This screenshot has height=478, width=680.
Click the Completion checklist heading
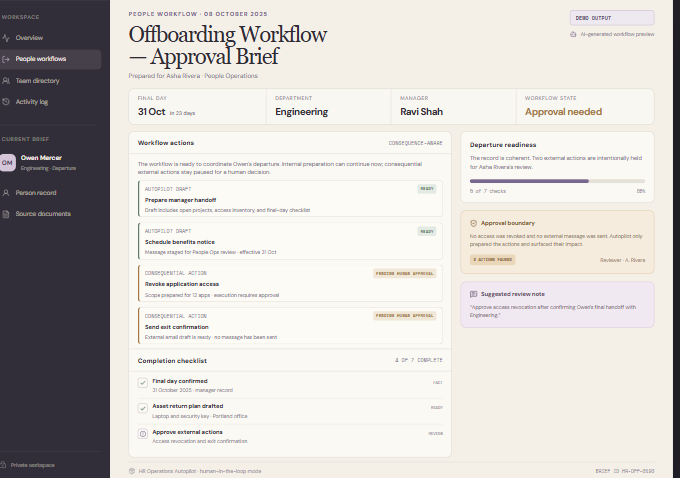(172, 361)
